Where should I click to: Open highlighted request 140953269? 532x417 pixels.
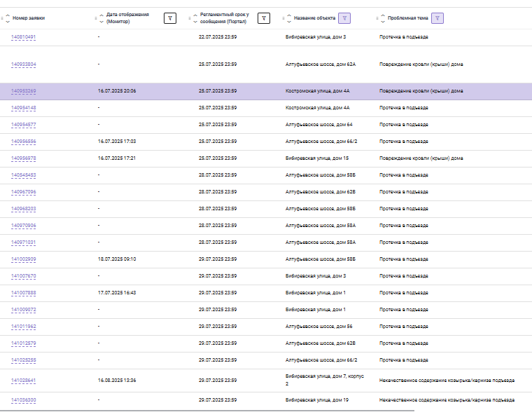pyautogui.click(x=23, y=91)
